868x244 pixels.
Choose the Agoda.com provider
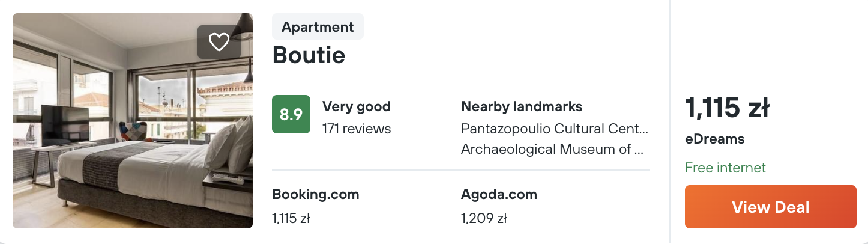point(499,195)
